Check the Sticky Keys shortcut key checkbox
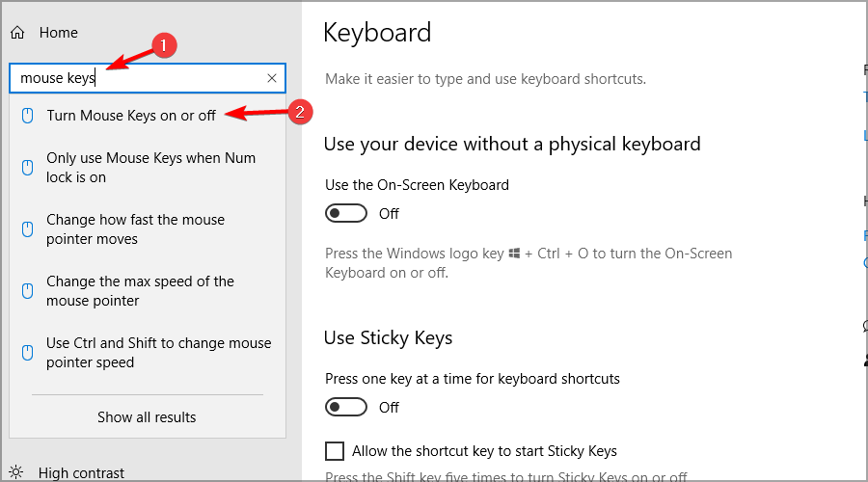Screen dimensions: 868x482 [x=335, y=450]
